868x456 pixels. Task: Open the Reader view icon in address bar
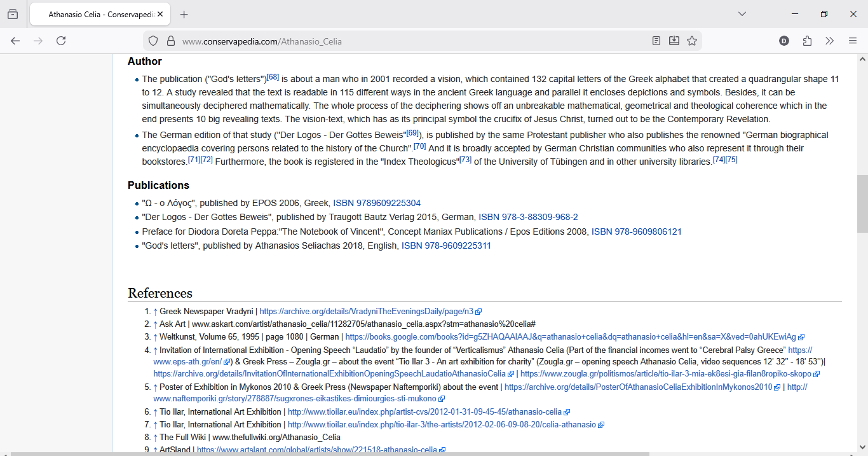[656, 41]
